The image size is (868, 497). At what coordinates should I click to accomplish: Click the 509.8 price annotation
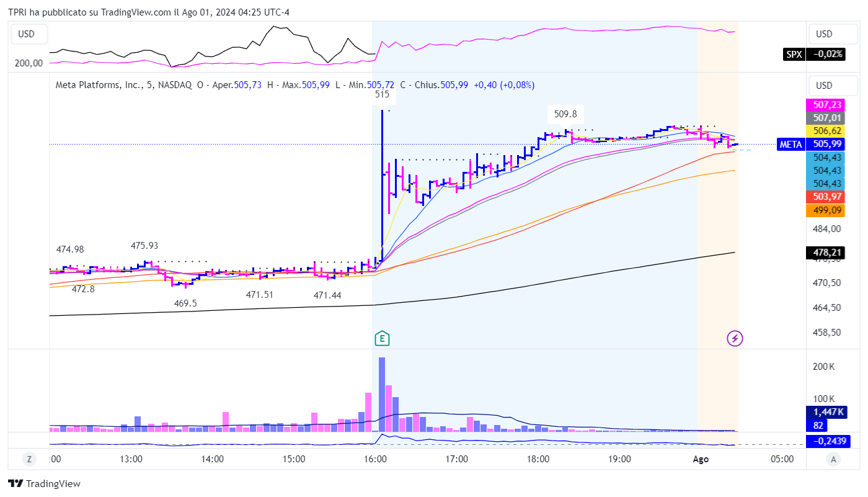point(565,114)
